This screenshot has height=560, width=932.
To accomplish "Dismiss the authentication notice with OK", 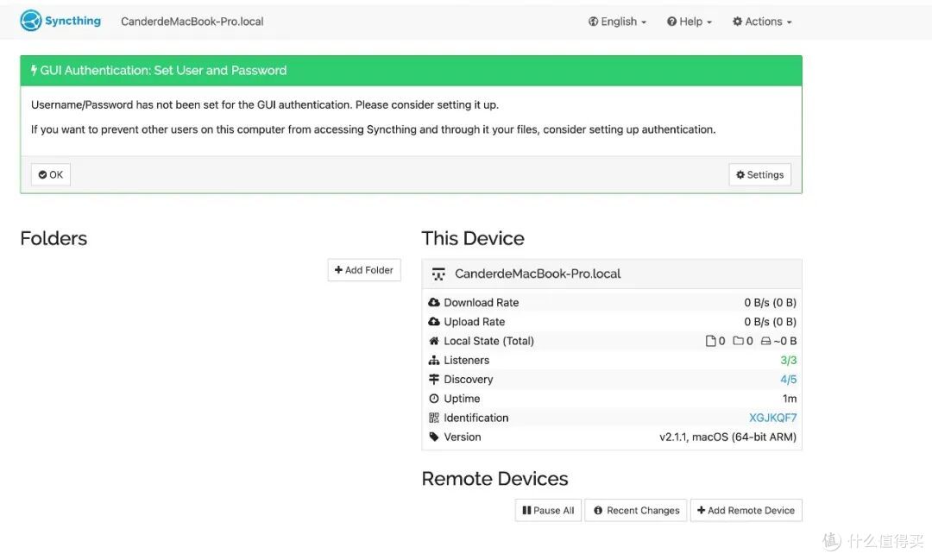I will (51, 175).
